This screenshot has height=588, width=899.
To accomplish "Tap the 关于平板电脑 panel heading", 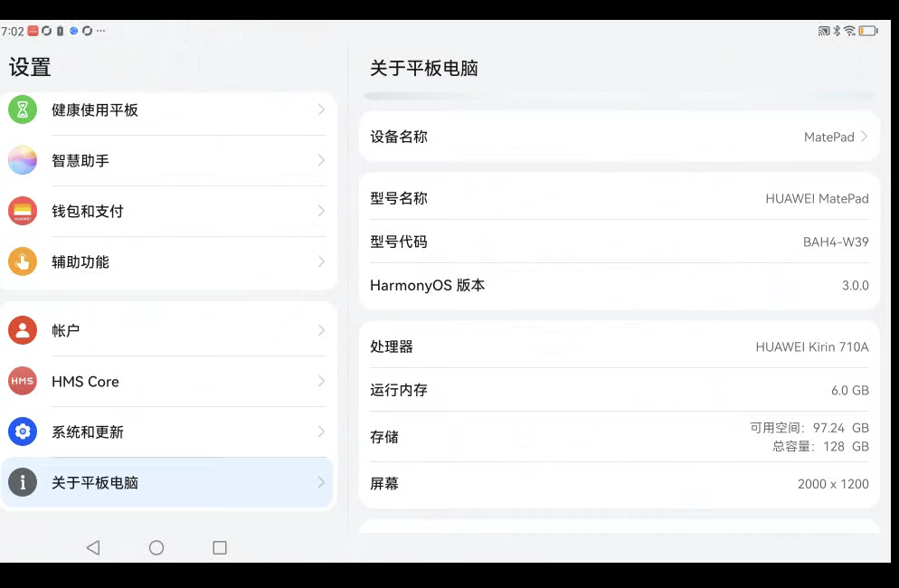I will pos(423,68).
